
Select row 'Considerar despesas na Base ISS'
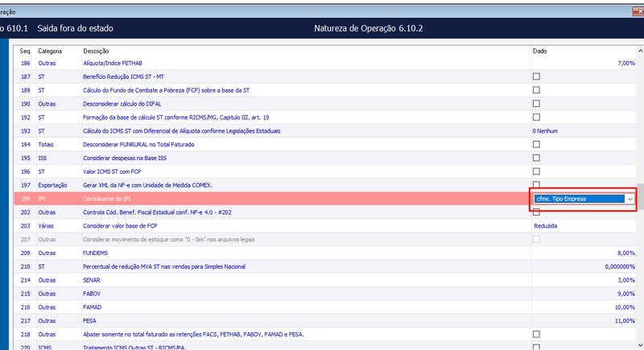tap(324, 158)
